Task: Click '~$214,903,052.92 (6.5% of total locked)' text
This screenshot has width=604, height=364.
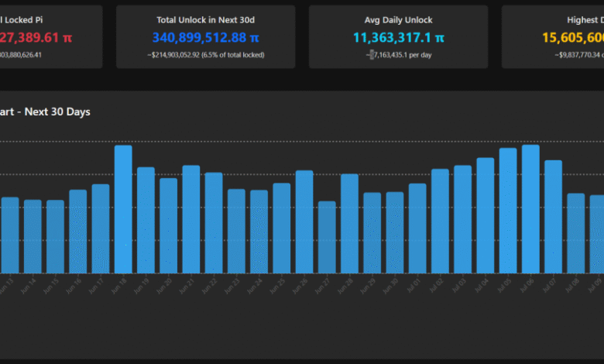Action: pos(206,55)
